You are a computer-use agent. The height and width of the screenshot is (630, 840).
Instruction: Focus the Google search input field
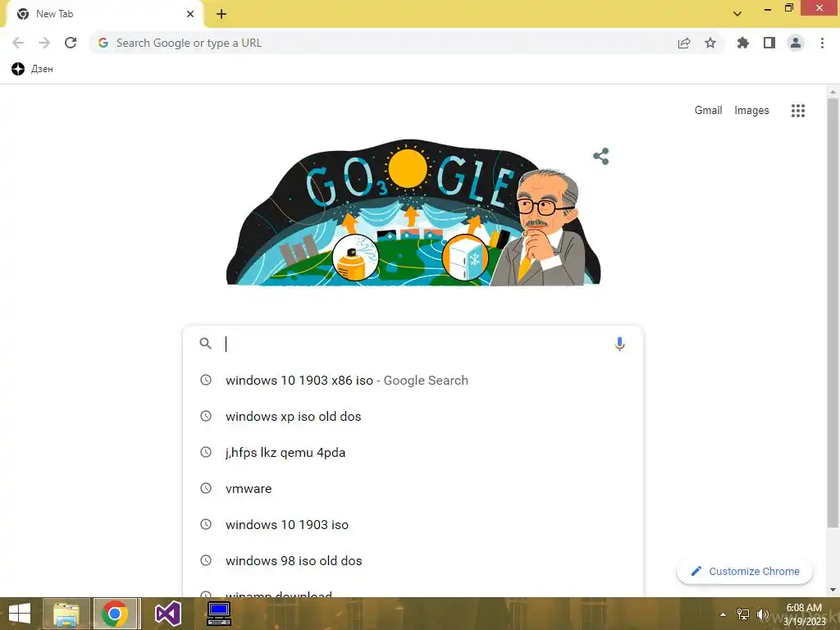click(x=415, y=344)
